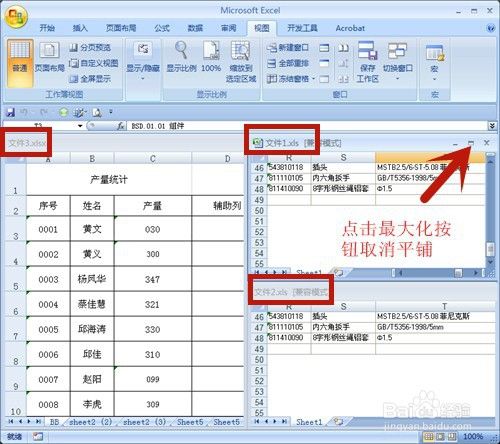Click the fx insert function button

[121, 126]
